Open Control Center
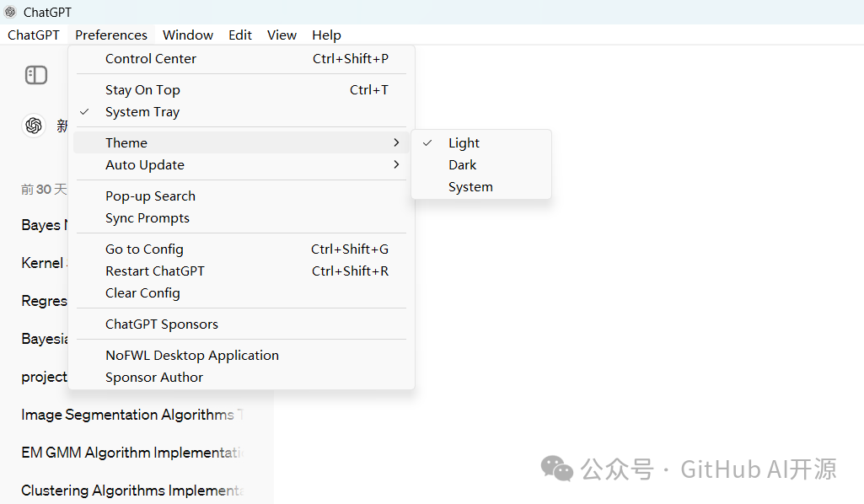 pos(241,59)
